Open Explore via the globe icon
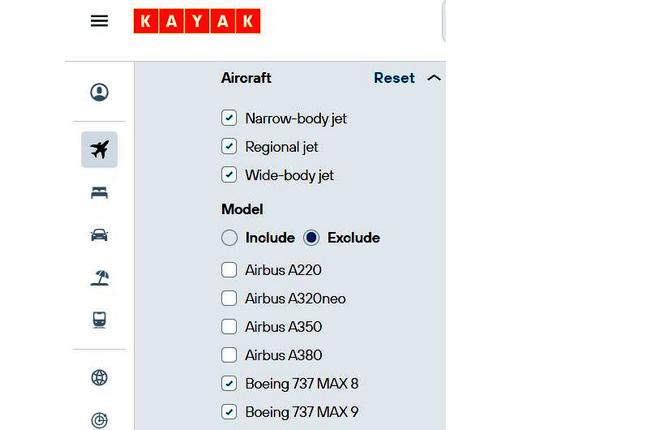This screenshot has width=660, height=430. coord(99,377)
